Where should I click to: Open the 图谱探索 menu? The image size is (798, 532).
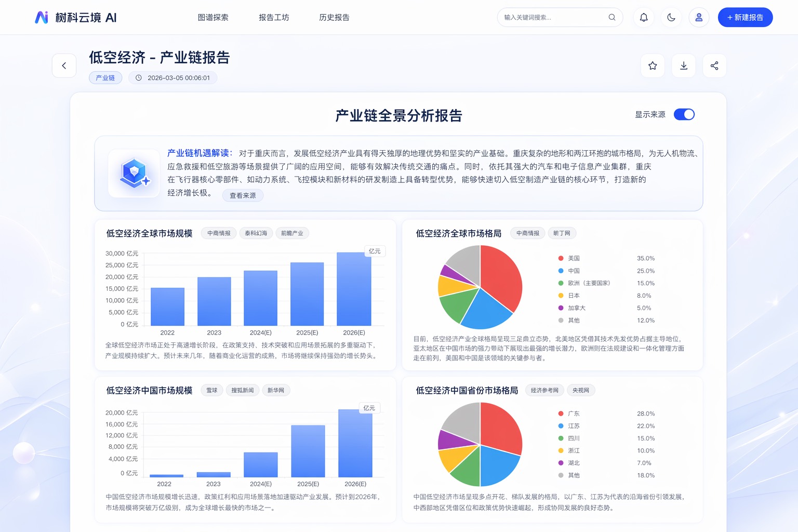pyautogui.click(x=213, y=17)
